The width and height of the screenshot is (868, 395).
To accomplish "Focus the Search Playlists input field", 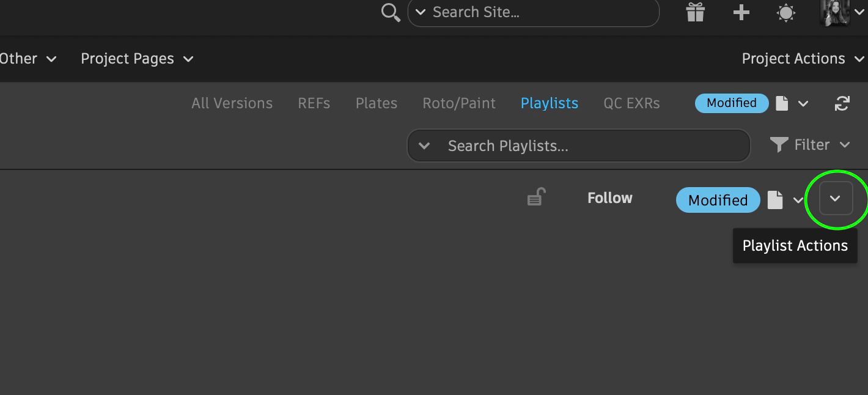I will click(587, 146).
